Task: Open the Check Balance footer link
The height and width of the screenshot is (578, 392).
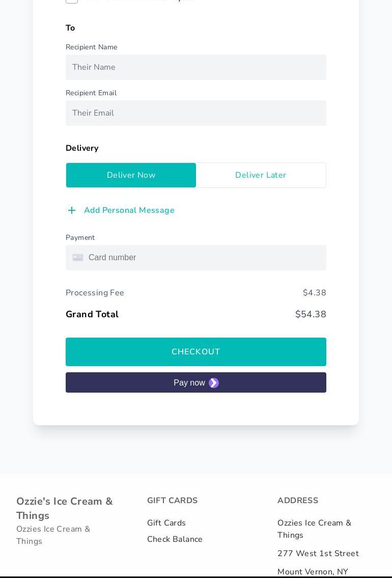Action: point(175,539)
